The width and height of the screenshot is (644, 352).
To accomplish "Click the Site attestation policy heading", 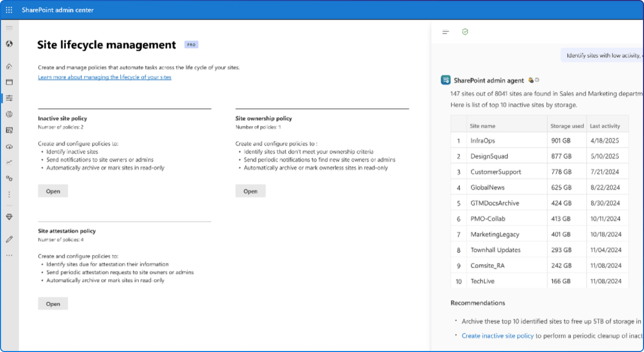I will coord(67,231).
